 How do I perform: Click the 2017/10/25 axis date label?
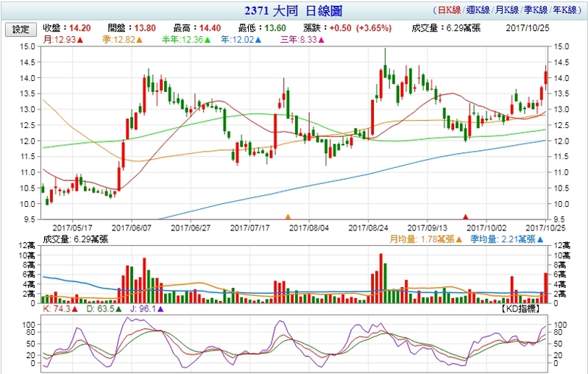[545, 227]
